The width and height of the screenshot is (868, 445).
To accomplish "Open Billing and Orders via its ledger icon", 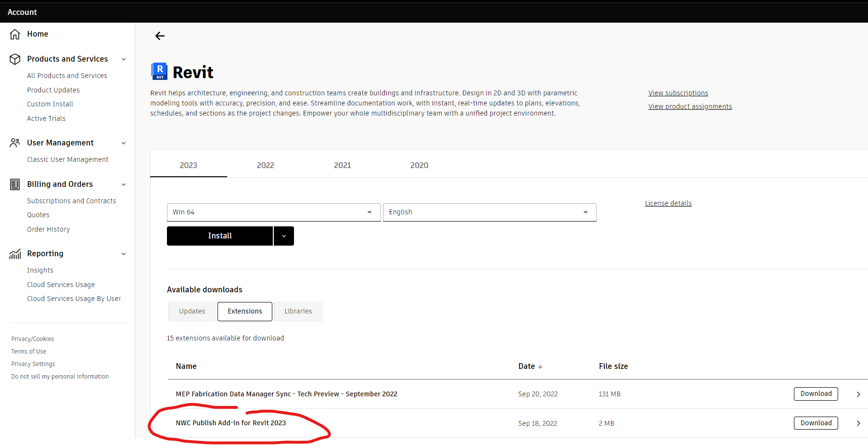I will tap(14, 184).
